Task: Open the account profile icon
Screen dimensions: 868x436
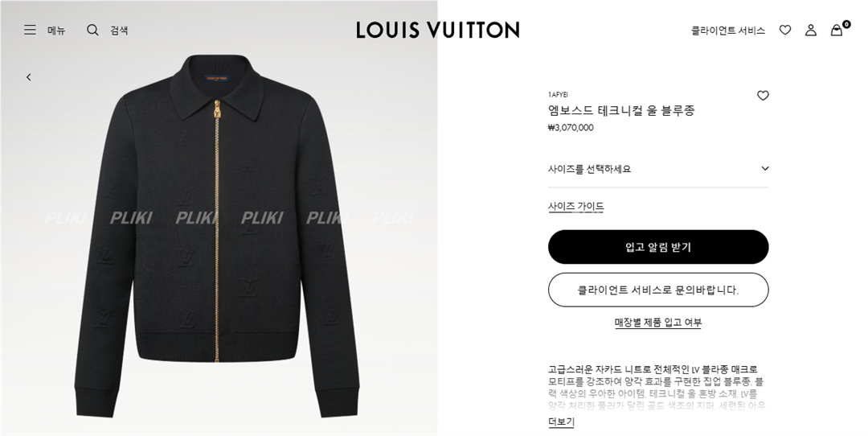Action: point(810,30)
